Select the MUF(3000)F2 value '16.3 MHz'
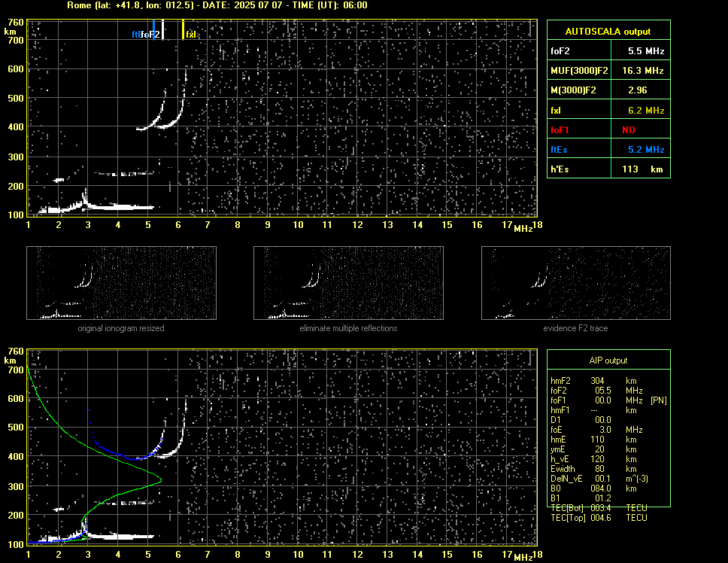Screen dimensions: 728x563 coord(642,71)
